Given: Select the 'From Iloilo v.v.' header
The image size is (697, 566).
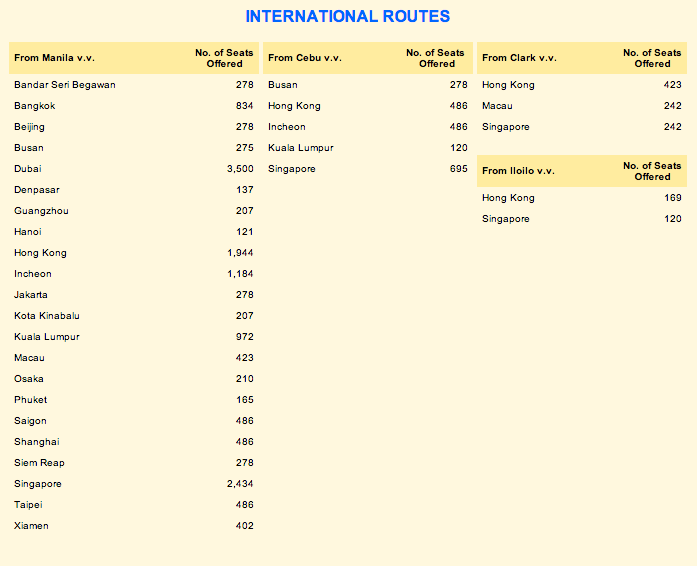Looking at the screenshot, I should click(518, 171).
